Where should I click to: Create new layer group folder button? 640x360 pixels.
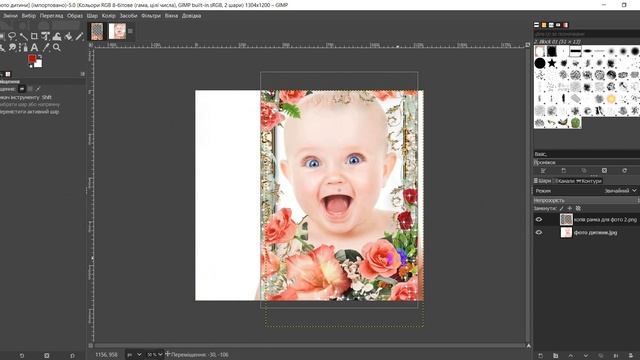pos(556,356)
